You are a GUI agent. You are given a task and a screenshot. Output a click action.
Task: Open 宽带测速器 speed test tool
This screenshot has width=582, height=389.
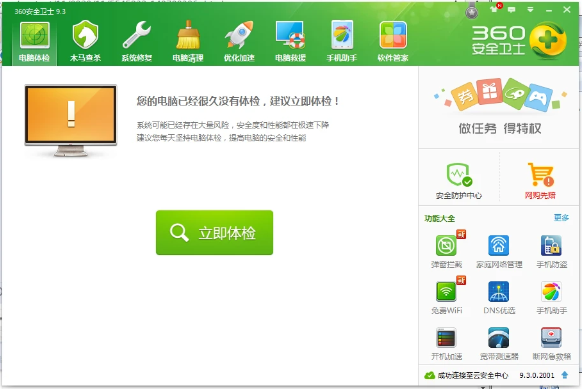(499, 343)
